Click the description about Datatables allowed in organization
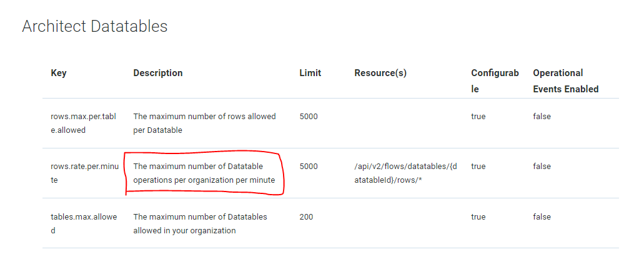 pos(200,223)
